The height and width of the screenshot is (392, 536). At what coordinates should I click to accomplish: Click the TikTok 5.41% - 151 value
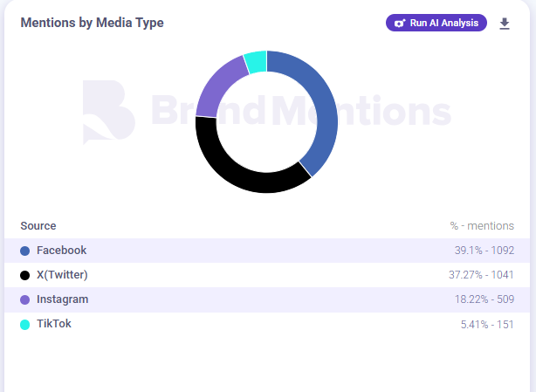(x=487, y=324)
